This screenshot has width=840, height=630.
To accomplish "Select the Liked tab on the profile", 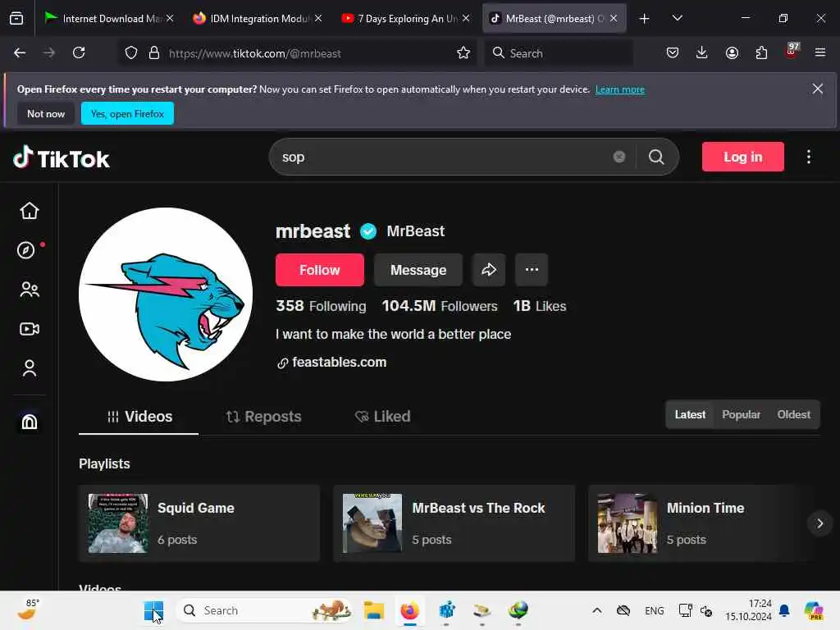I will point(382,417).
